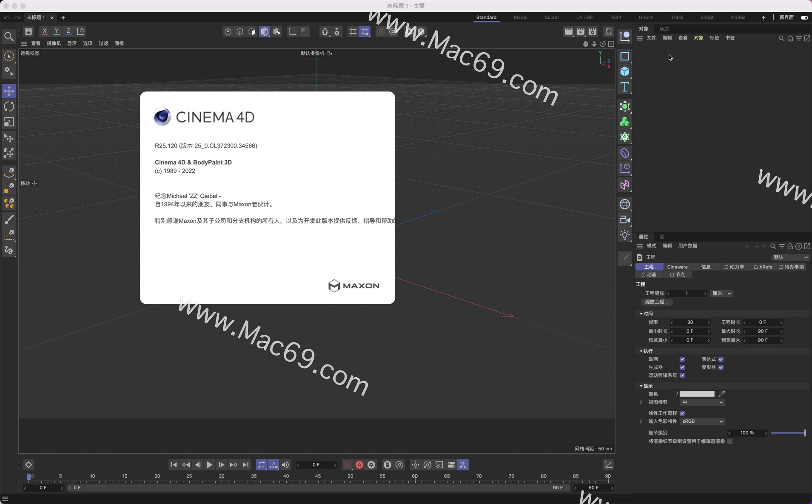This screenshot has height=504, width=812.
Task: Switch to the Model layout tab
Action: pyautogui.click(x=520, y=17)
